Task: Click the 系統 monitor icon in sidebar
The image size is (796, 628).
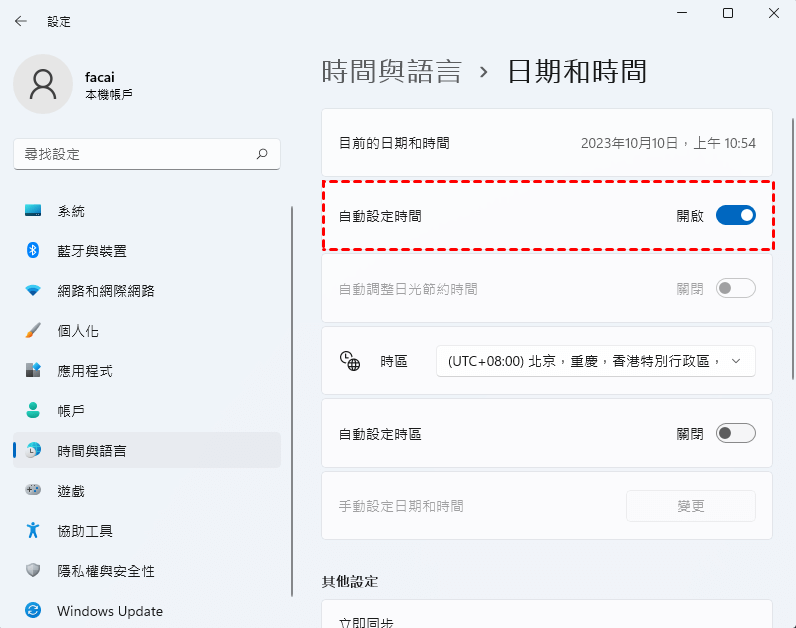Action: (33, 211)
